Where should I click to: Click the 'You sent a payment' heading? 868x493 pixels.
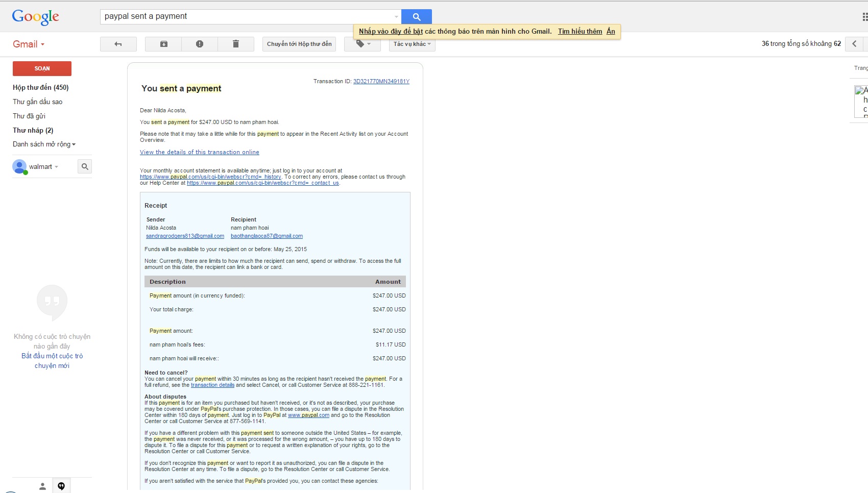tap(181, 89)
